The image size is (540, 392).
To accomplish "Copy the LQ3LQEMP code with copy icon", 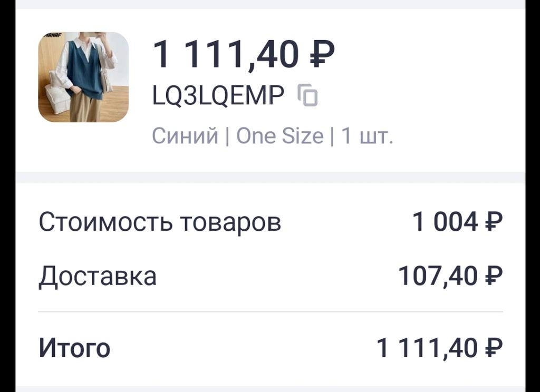I will pos(308,95).
